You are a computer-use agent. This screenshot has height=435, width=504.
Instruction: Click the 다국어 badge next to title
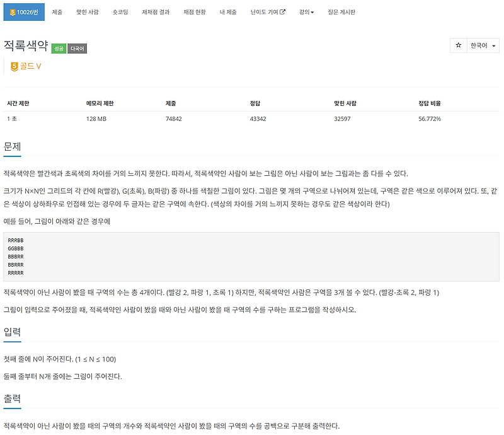(77, 48)
